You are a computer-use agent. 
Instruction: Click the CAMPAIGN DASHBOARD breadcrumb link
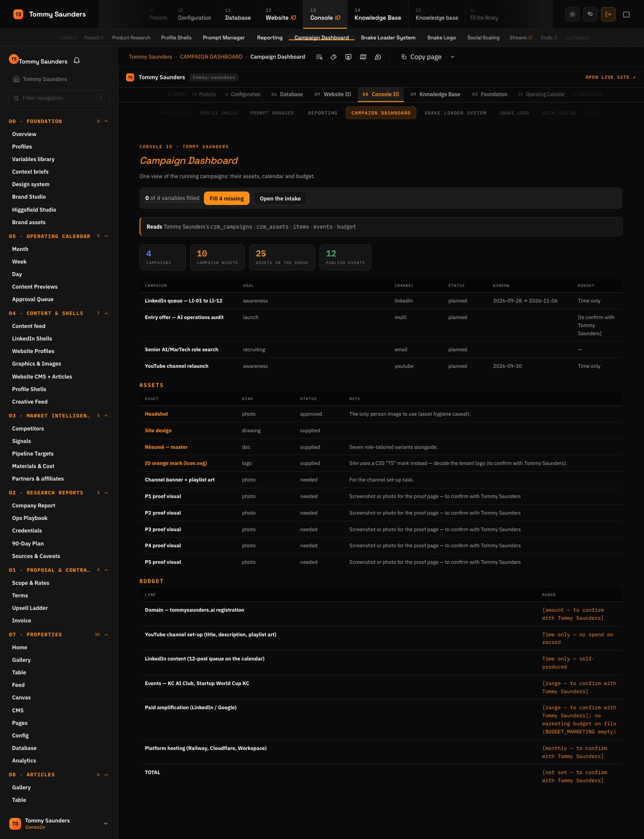click(211, 57)
